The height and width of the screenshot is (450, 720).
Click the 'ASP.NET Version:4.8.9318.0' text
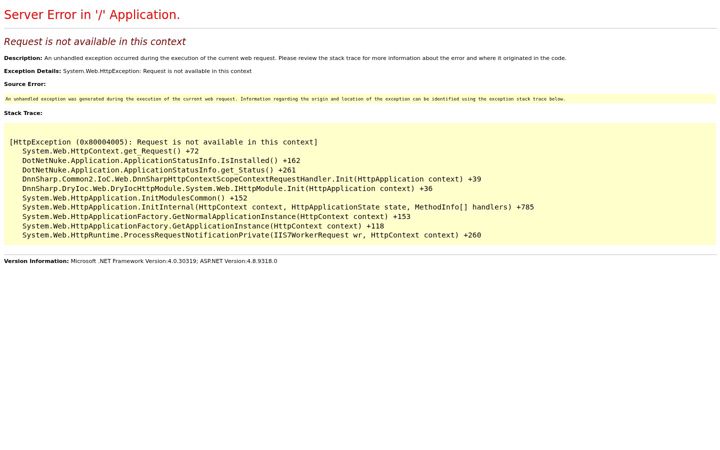tap(238, 261)
